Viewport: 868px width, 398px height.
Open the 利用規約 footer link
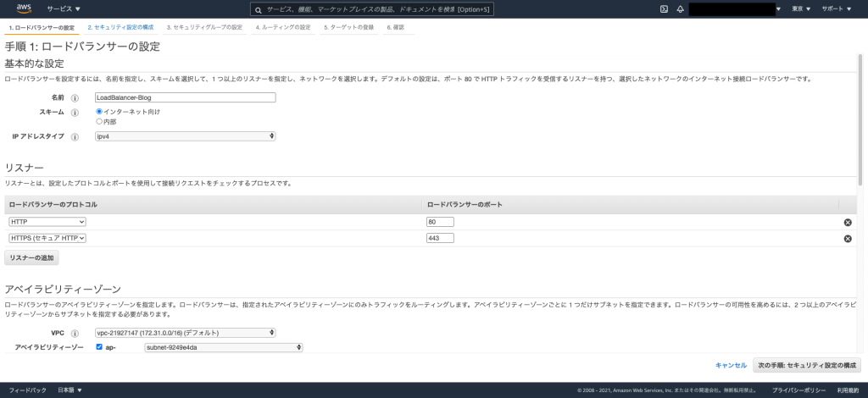click(848, 390)
